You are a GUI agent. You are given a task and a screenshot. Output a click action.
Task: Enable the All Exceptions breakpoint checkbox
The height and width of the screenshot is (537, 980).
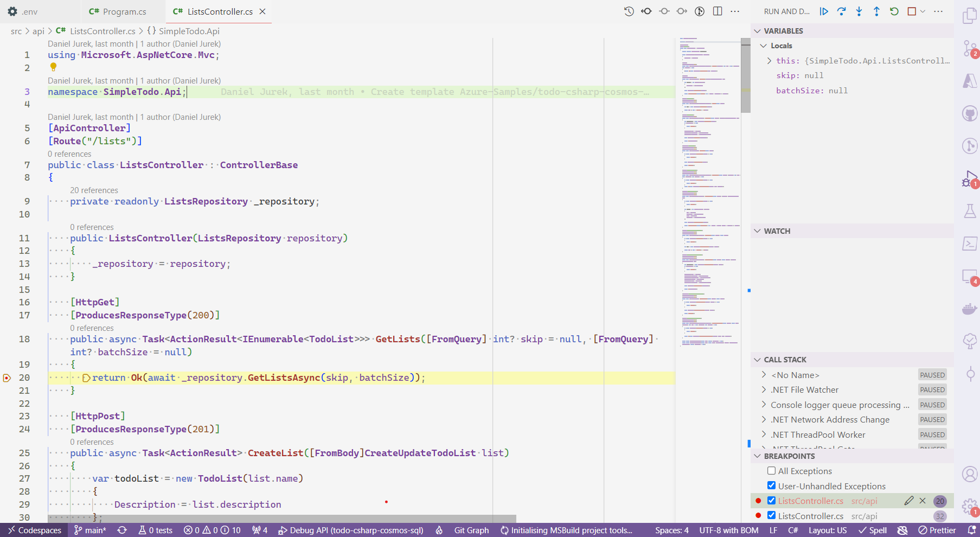[x=771, y=471]
